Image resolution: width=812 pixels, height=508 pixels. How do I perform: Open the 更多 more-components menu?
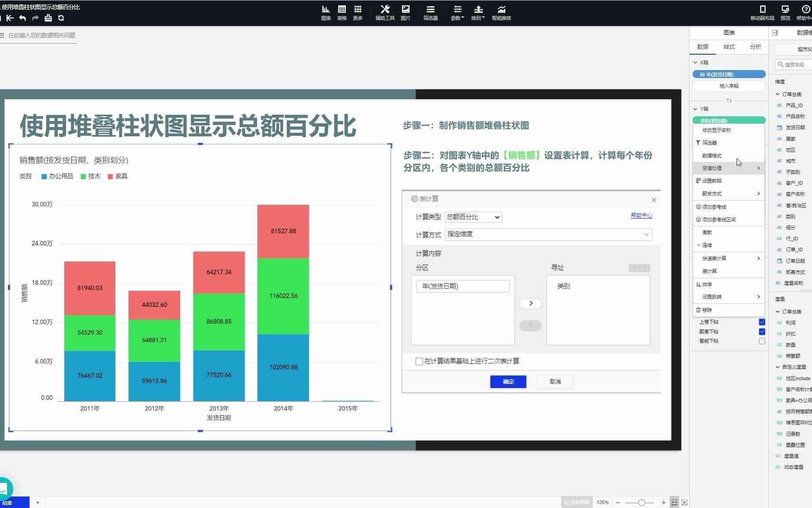[358, 12]
